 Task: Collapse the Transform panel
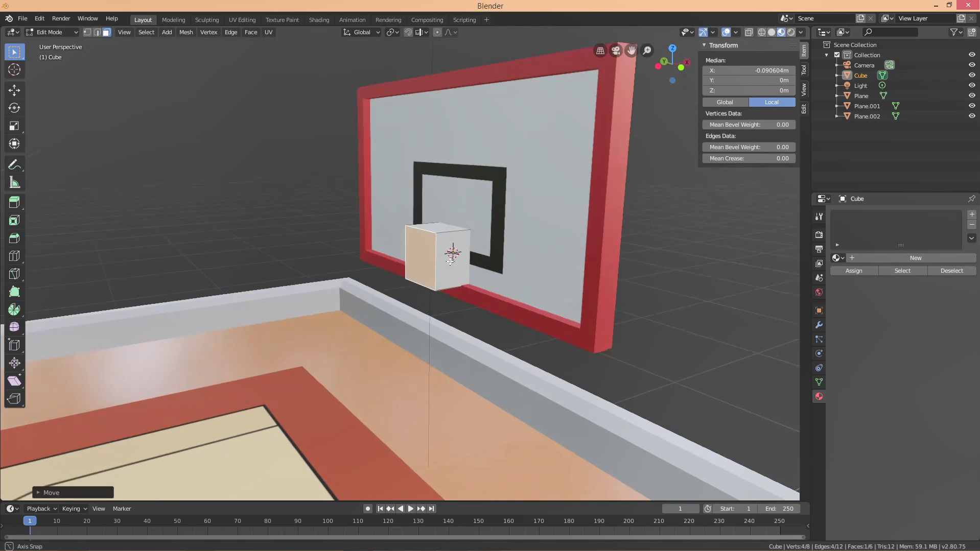704,45
